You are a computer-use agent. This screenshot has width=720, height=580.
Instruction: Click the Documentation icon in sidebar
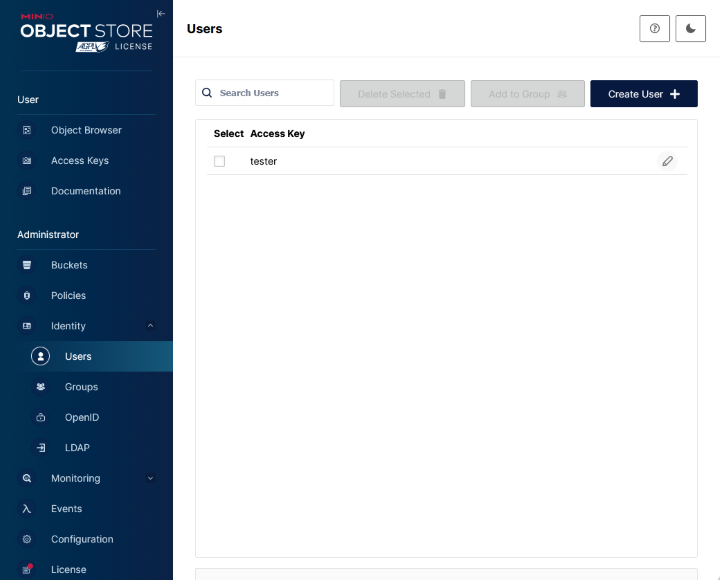(27, 191)
